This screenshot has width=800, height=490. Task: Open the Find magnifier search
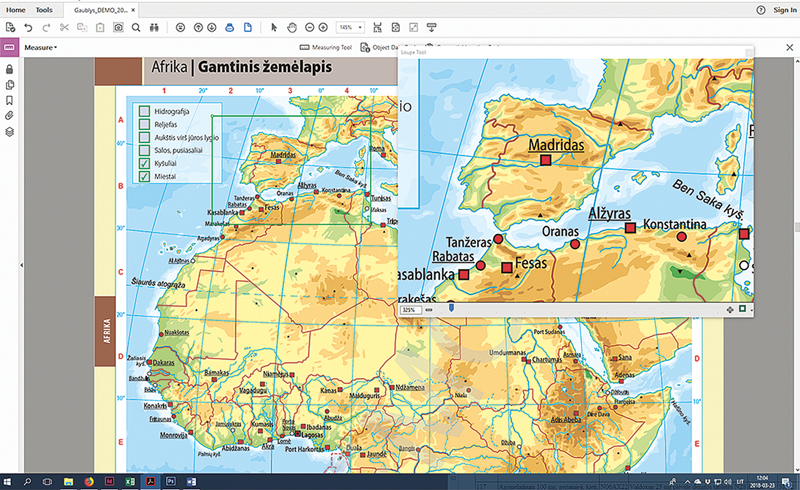click(x=136, y=28)
